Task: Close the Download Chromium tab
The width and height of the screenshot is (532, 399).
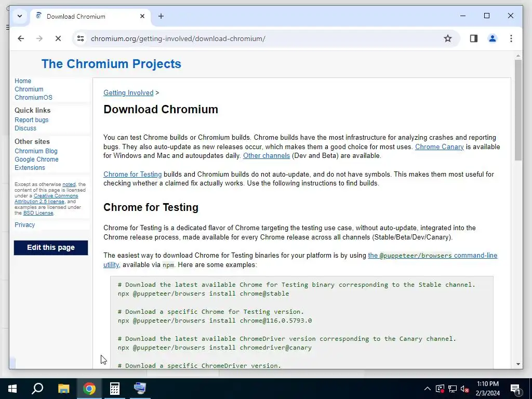Action: coord(142,16)
